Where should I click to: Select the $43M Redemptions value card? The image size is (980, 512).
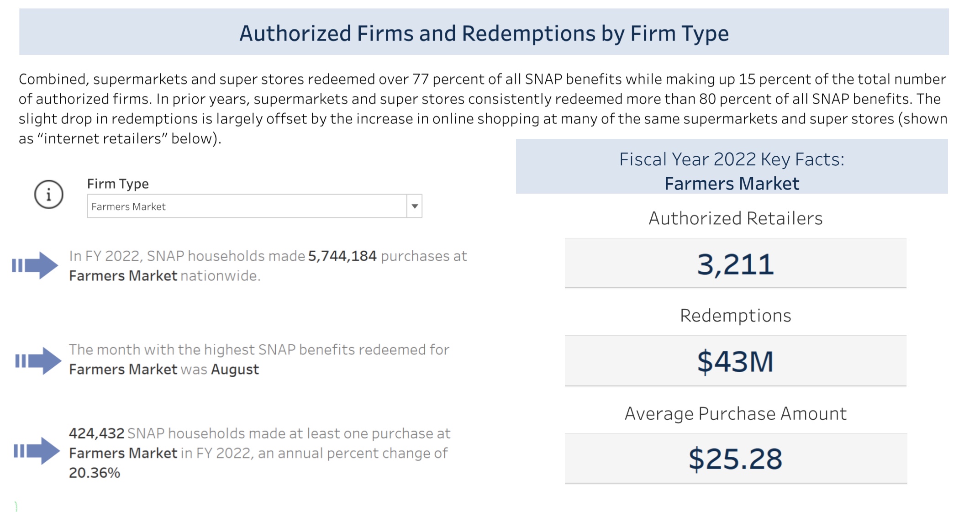[735, 361]
